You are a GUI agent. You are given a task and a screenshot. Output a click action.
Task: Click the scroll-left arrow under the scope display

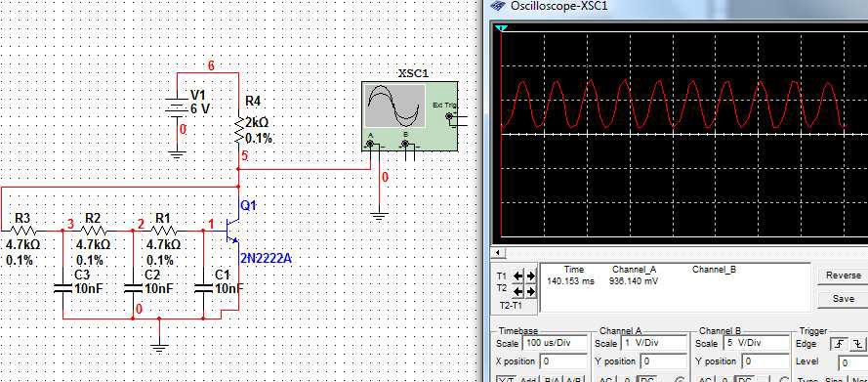pos(497,253)
